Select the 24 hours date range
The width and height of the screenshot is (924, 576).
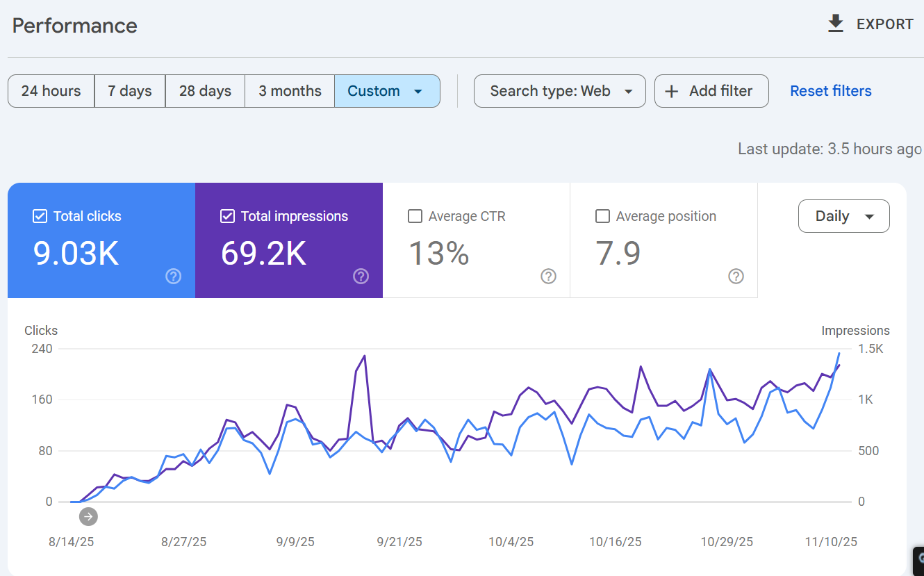[x=51, y=91]
